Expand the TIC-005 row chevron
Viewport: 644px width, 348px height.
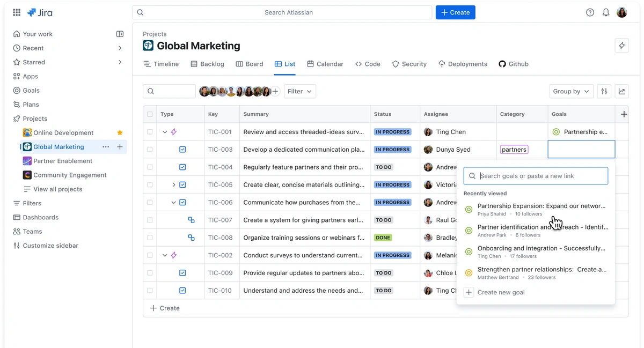172,184
